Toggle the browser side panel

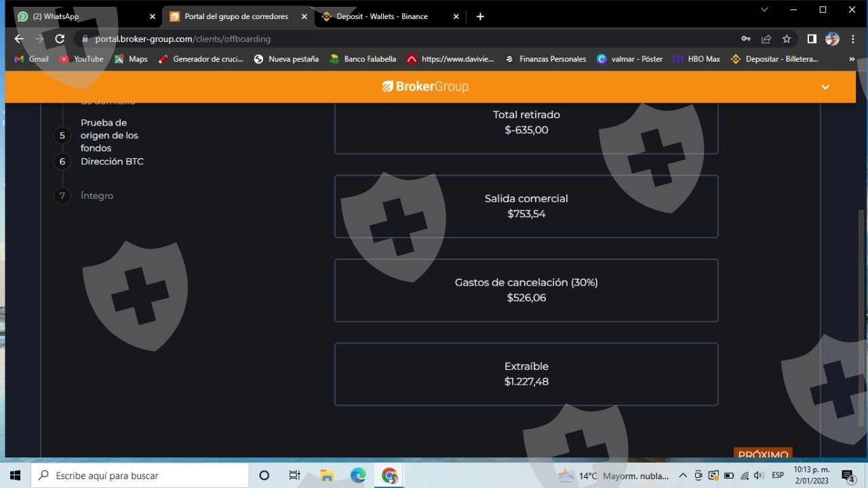point(812,39)
